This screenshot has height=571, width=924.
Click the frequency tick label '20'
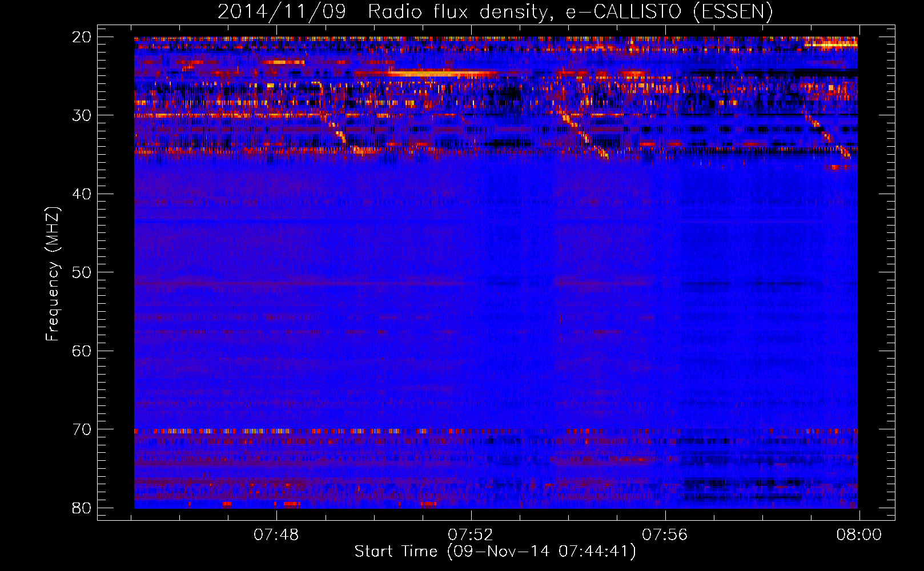tap(82, 37)
